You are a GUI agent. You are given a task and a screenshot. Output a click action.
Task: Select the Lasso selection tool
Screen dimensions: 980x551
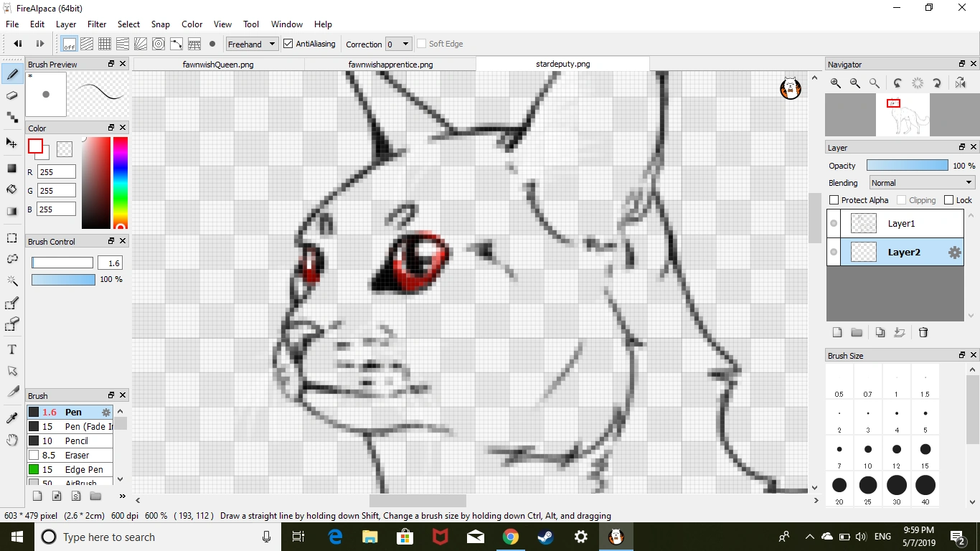[12, 259]
